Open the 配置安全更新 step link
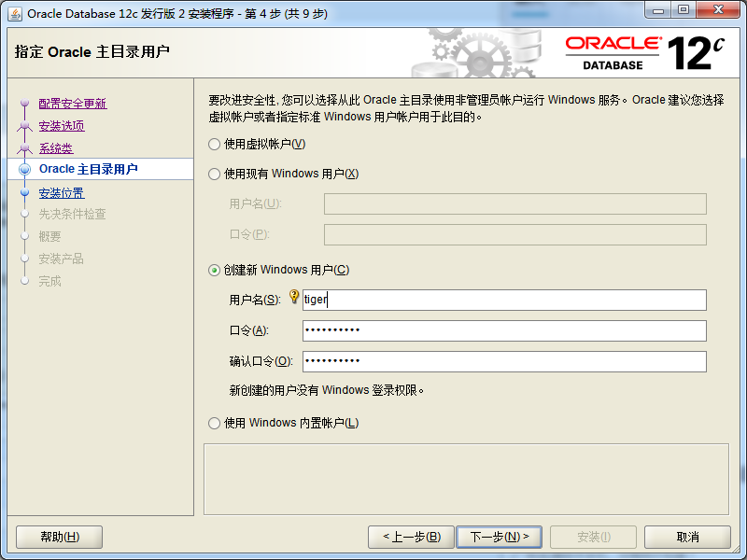The image size is (747, 560). 73,104
